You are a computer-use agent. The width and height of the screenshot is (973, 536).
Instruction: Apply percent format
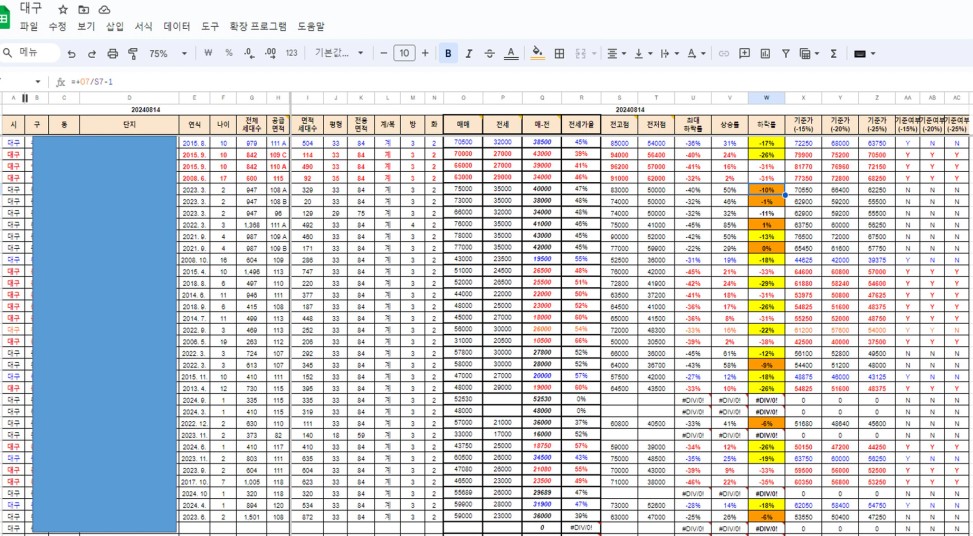[229, 53]
